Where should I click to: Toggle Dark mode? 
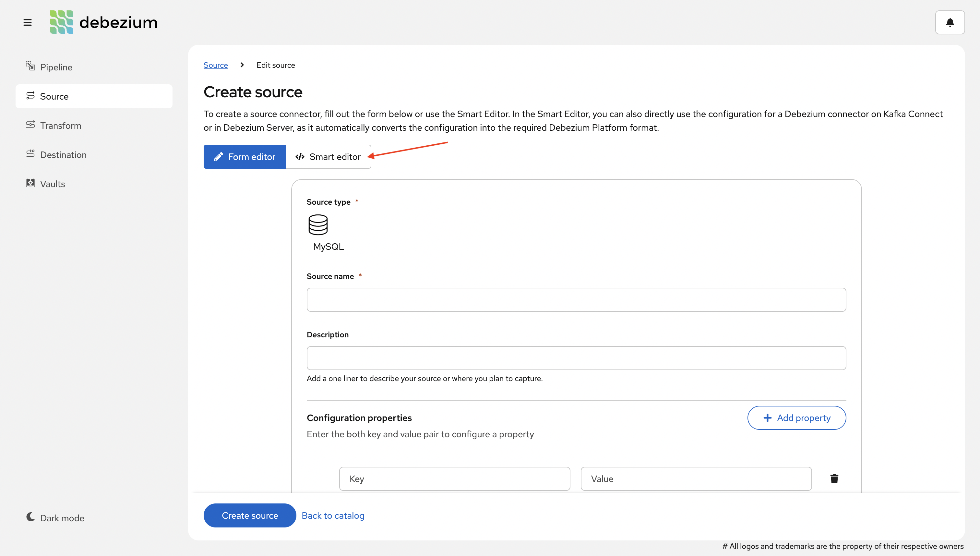click(55, 518)
